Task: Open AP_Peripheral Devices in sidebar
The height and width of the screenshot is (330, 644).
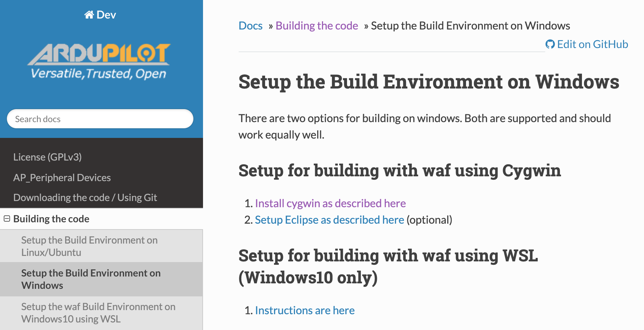Action: (62, 178)
